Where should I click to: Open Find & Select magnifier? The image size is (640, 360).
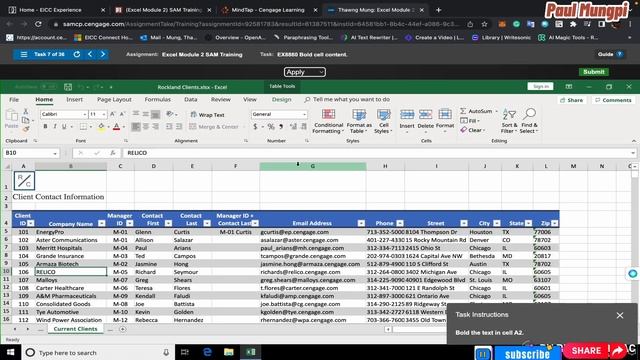529,121
